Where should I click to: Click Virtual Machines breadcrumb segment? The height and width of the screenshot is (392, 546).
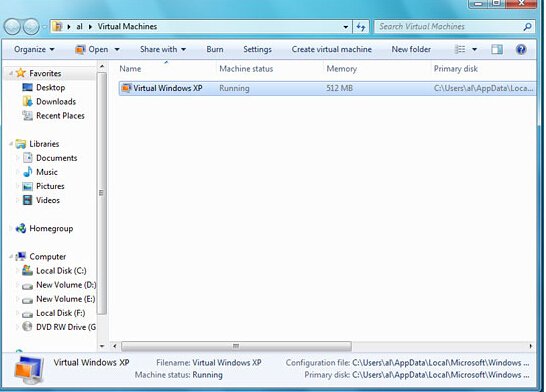click(127, 27)
